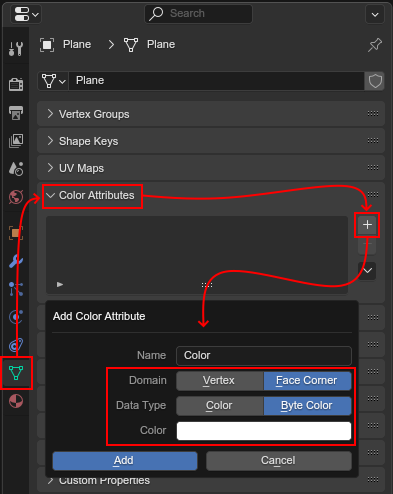The width and height of the screenshot is (393, 494).
Task: Open the Physics properties tab
Action: click(16, 317)
